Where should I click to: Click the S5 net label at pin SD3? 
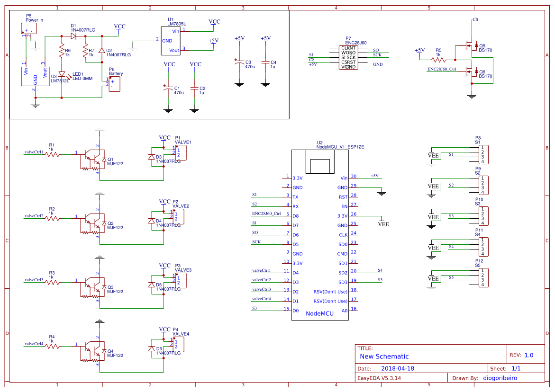pos(380,280)
